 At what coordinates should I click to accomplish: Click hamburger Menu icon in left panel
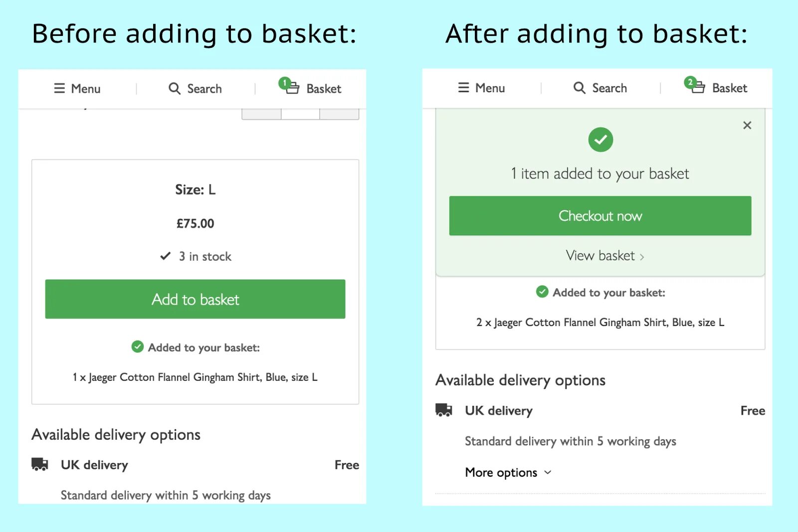coord(59,88)
